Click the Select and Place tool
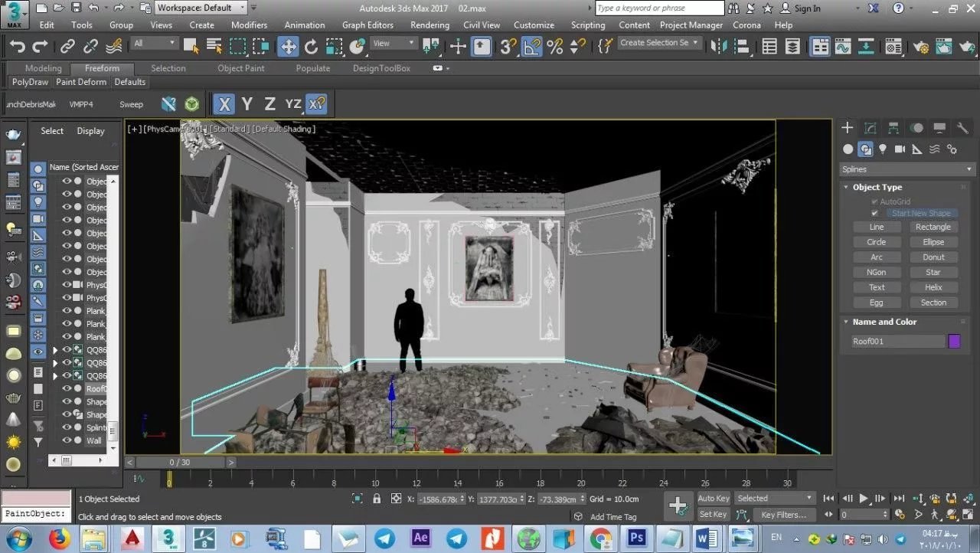Viewport: 980px width, 553px height. click(x=358, y=47)
